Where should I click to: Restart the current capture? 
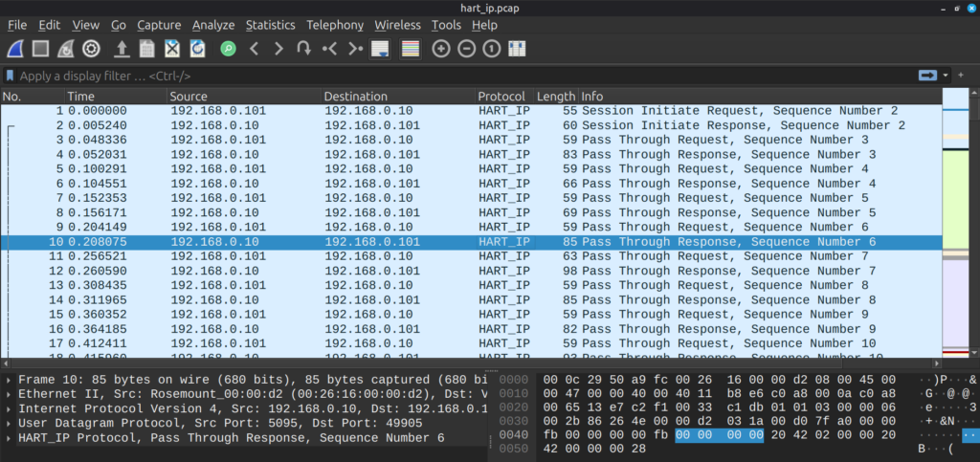coord(66,49)
